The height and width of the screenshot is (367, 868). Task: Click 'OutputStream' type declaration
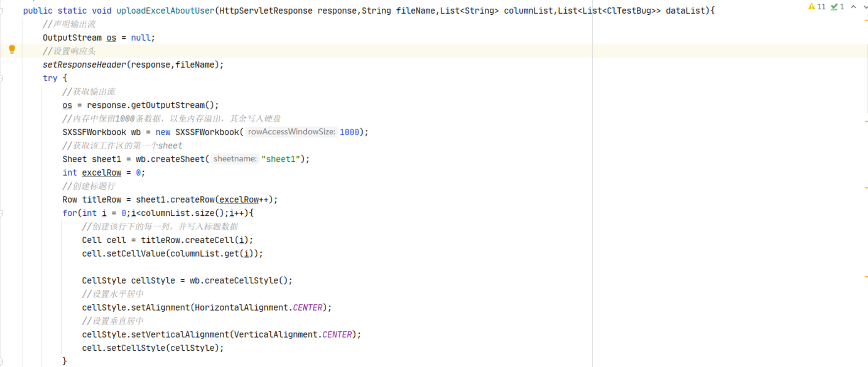72,38
